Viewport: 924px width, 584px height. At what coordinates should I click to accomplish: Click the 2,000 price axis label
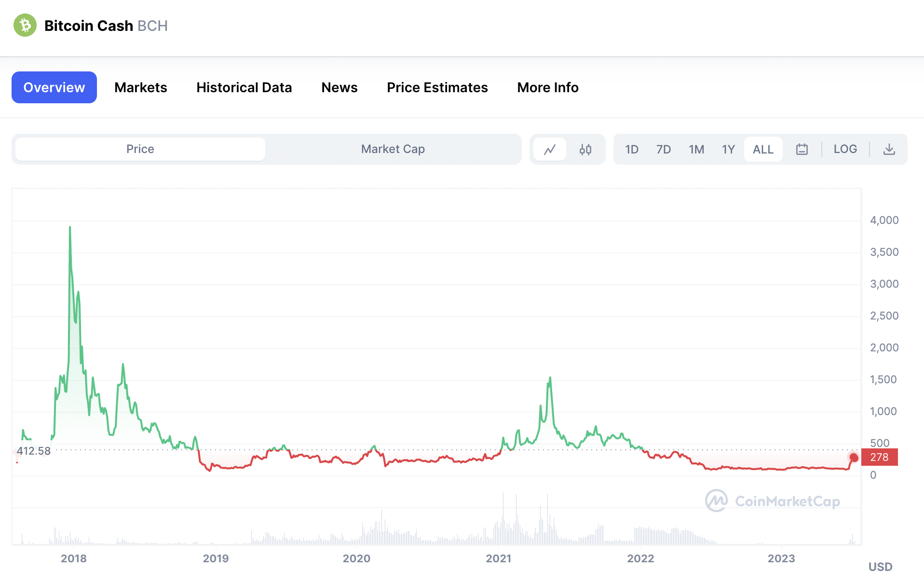pos(884,348)
